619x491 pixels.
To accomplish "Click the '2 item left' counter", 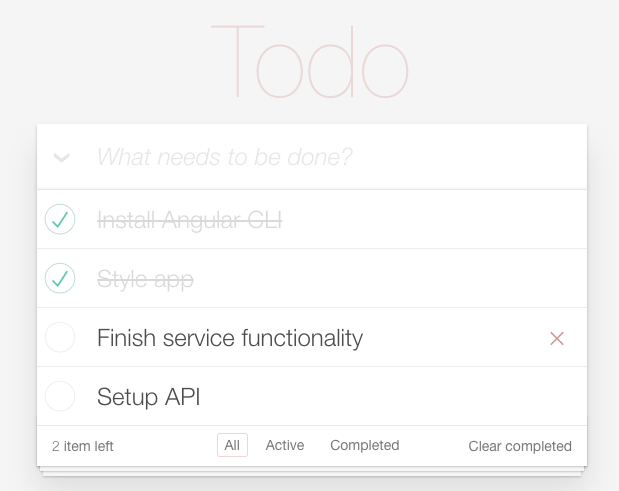I will pyautogui.click(x=83, y=446).
